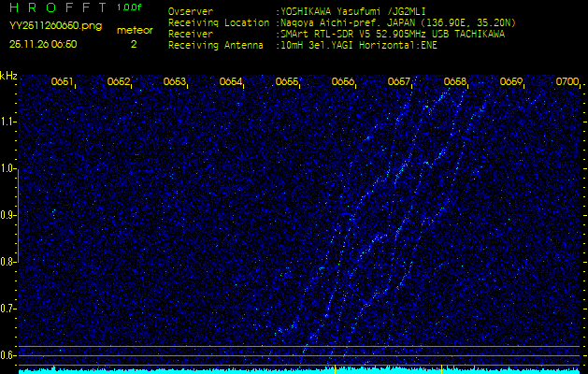The image size is (588, 374).
Task: Click the cyan signal level strip
Action: pyautogui.click(x=294, y=370)
